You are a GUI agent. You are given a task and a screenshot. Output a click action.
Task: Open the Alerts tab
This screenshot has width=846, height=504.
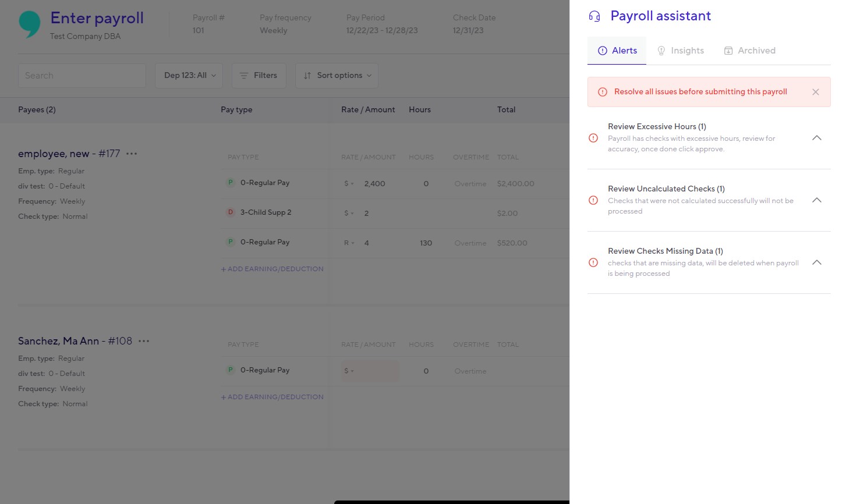(x=617, y=51)
